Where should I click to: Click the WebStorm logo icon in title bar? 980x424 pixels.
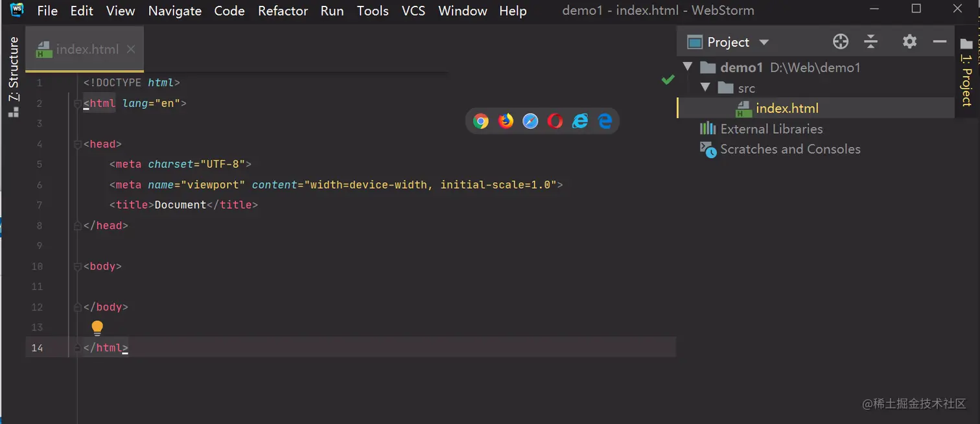click(x=17, y=10)
